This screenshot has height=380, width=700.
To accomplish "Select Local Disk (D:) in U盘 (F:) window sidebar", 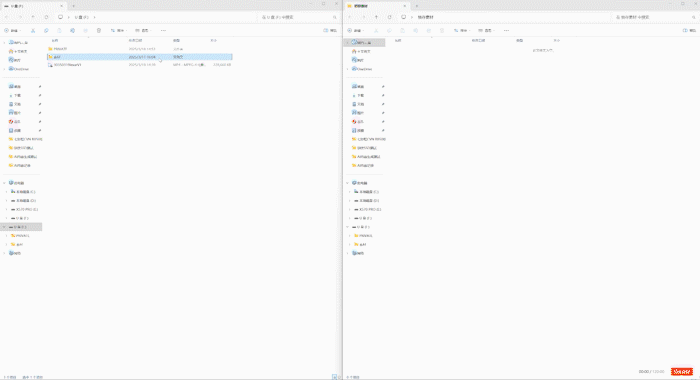I will tap(23, 200).
